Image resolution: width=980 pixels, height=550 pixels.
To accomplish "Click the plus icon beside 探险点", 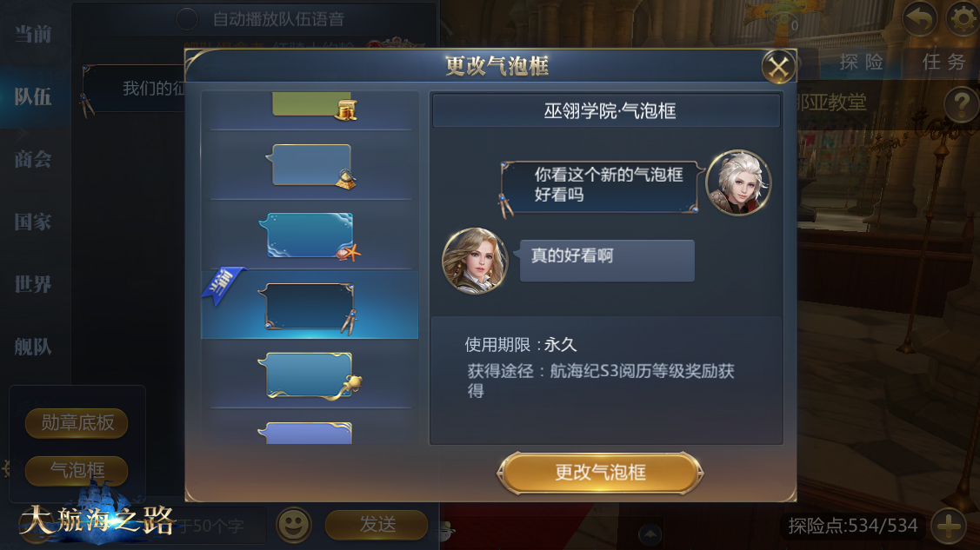I will pos(949,526).
